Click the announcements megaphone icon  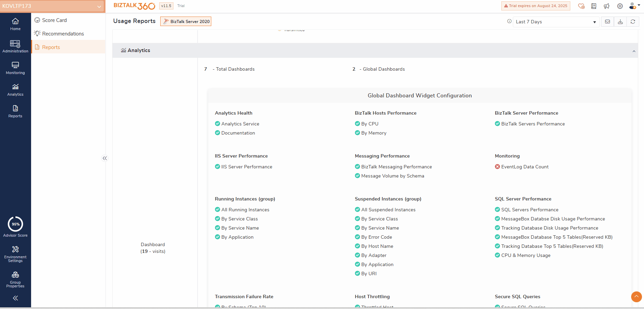[606, 6]
